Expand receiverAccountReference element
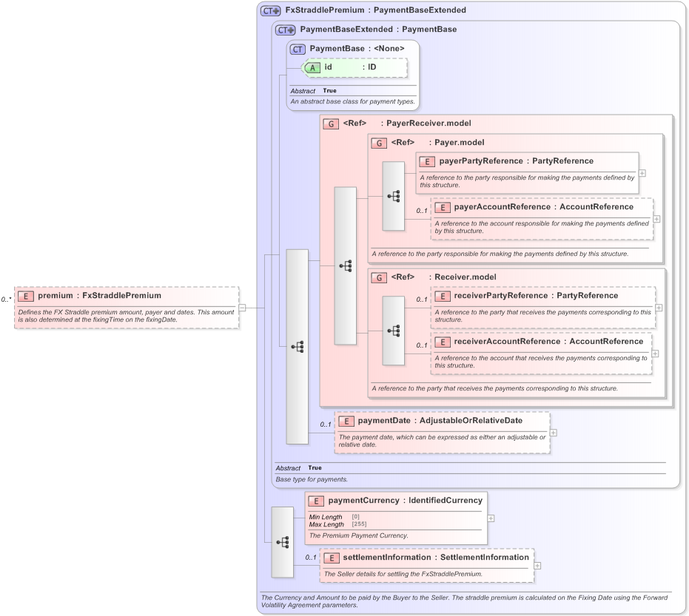Screen dimensions: 689x616 point(655,353)
